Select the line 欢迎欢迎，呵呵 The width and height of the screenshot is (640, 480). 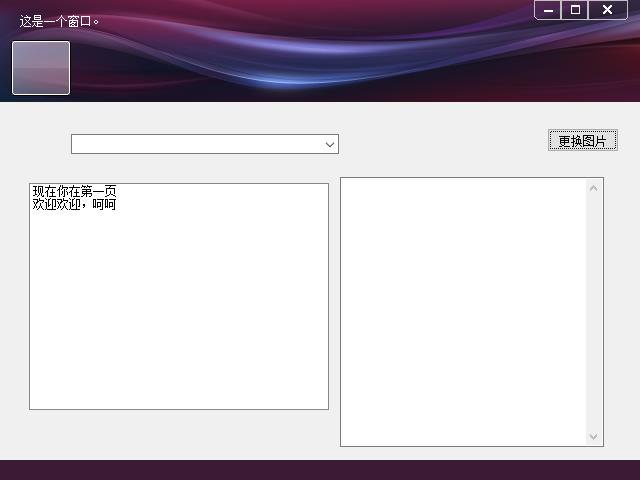[74, 204]
